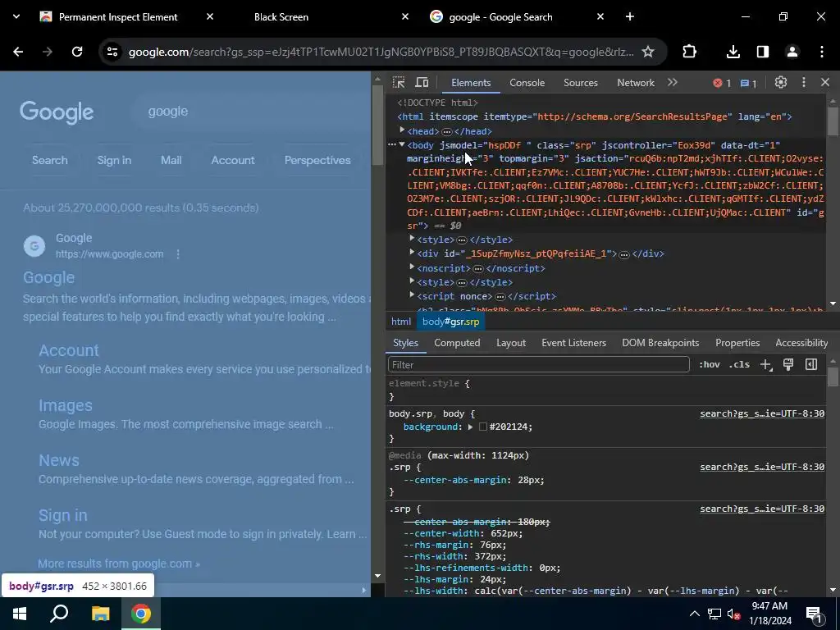Activate the inspect element picker icon

tap(399, 83)
